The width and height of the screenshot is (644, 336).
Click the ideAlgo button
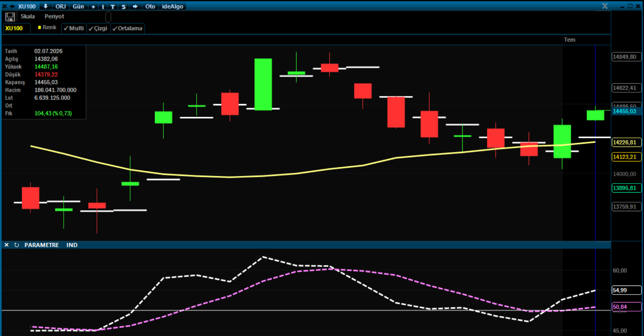(x=172, y=7)
